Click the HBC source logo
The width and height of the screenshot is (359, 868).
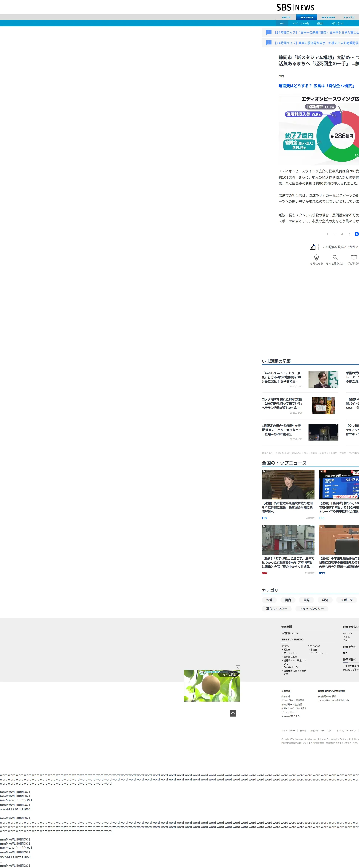tap(265, 573)
